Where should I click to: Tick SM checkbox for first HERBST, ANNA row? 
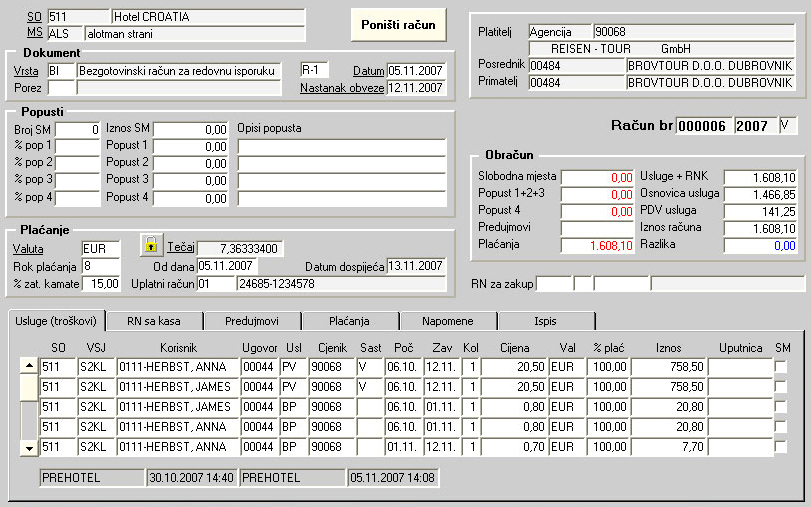780,367
